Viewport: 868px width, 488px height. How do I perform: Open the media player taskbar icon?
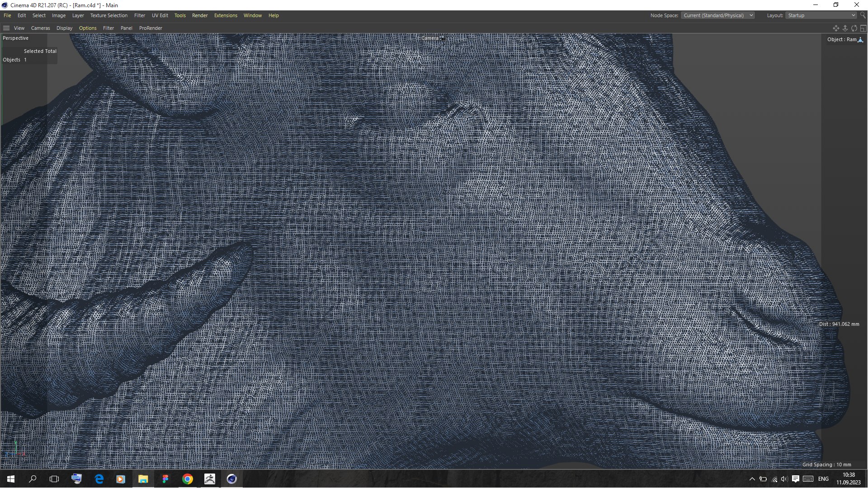(x=121, y=479)
